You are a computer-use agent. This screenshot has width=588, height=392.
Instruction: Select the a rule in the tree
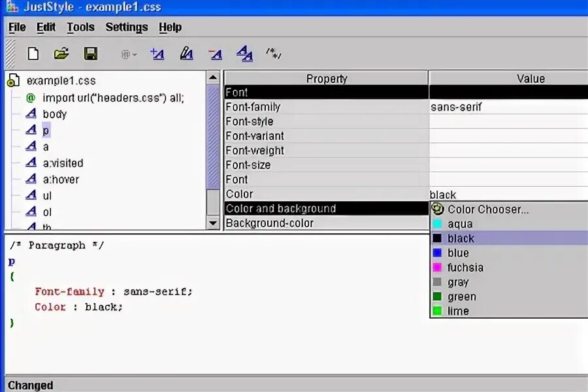(46, 146)
